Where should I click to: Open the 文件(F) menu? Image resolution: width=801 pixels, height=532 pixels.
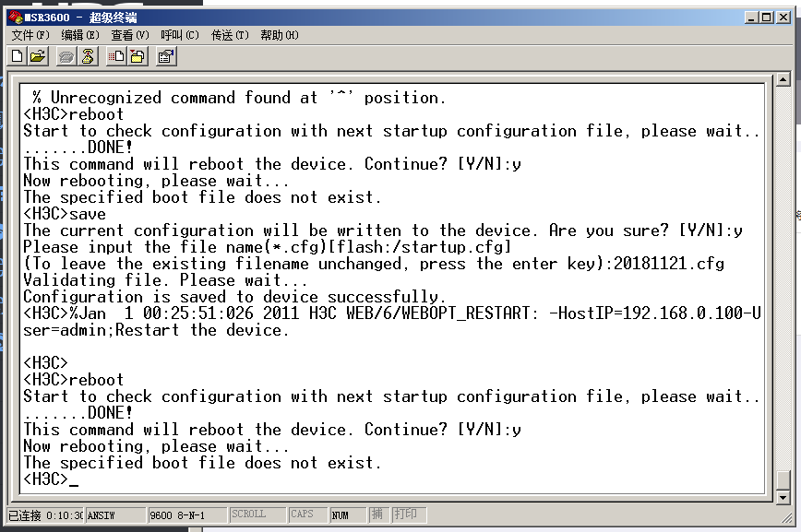(30, 36)
